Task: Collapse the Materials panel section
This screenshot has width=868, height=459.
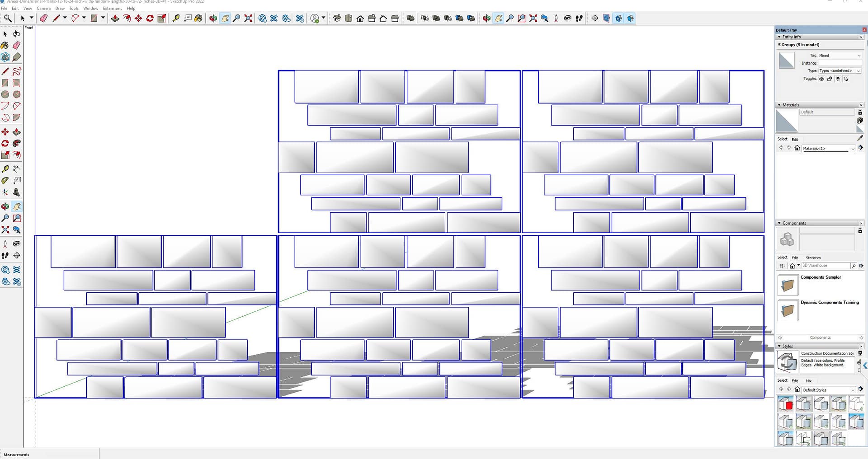Action: coord(779,105)
